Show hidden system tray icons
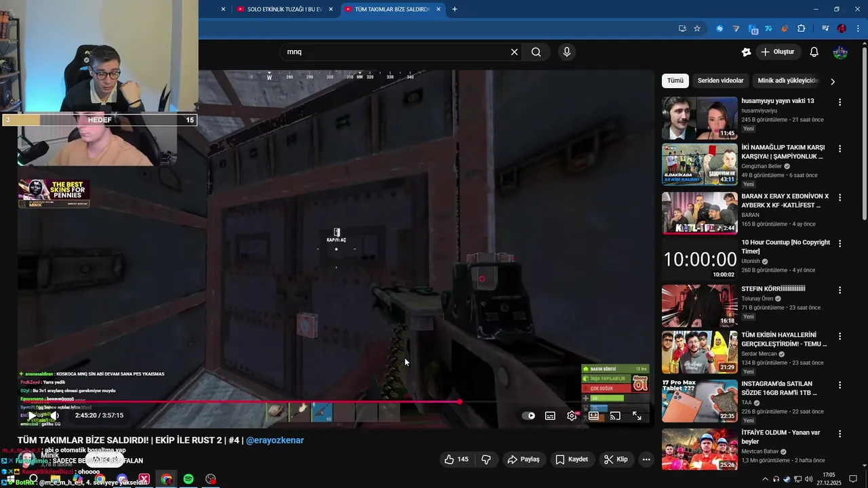 pos(766,479)
